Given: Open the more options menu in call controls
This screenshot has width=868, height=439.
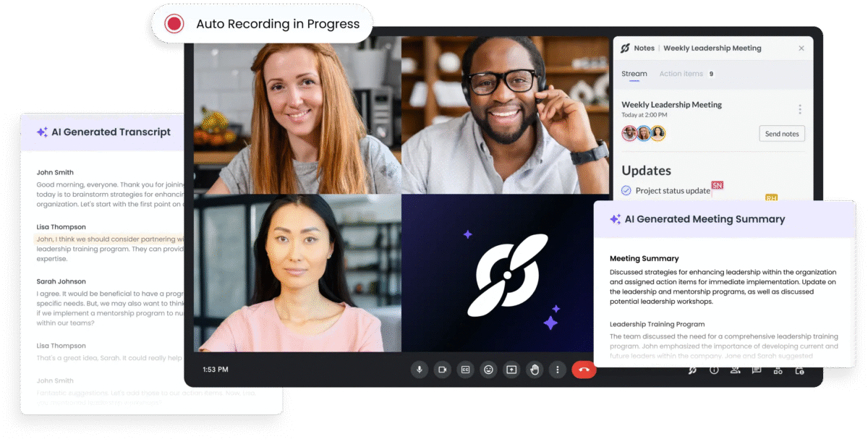Looking at the screenshot, I should click(x=558, y=370).
